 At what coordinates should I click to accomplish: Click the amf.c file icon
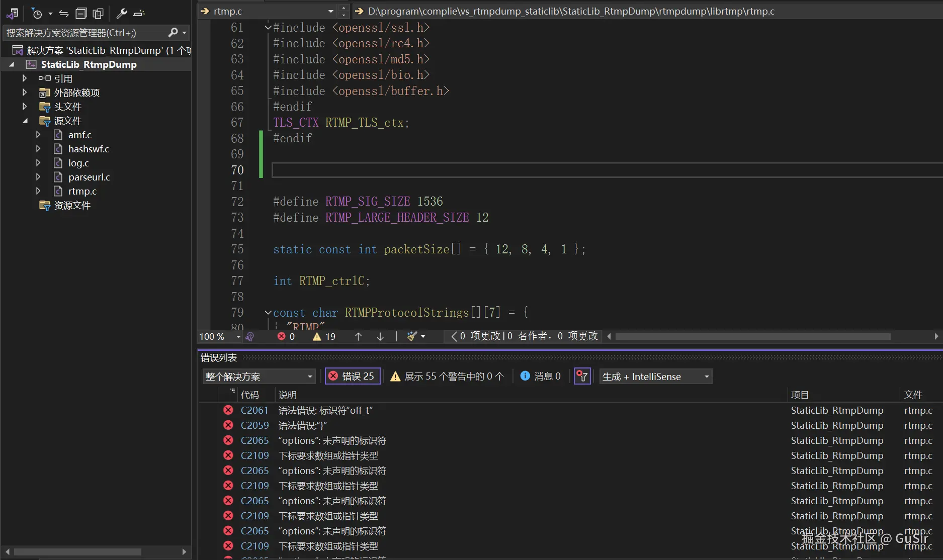pos(58,135)
